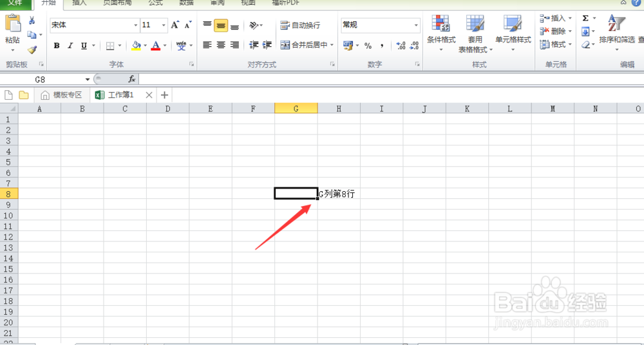Select column G header

(296, 108)
